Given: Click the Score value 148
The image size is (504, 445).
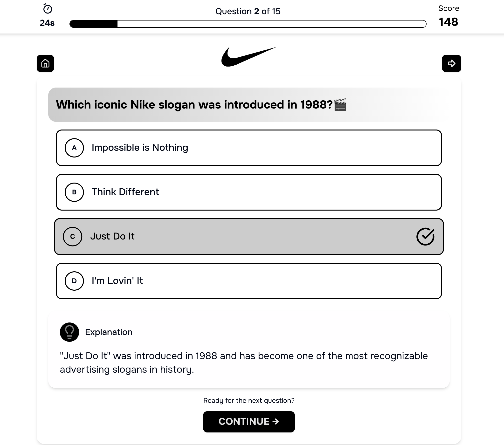Looking at the screenshot, I should click(449, 22).
